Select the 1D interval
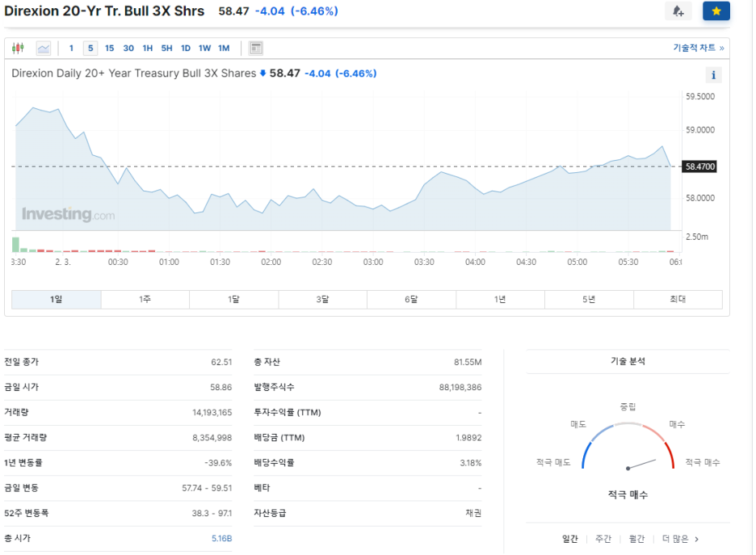The height and width of the screenshot is (555, 756). [x=186, y=48]
